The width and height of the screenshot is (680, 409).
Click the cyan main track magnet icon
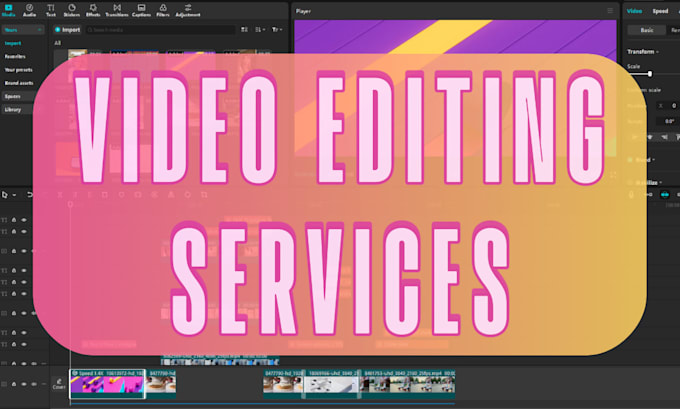(665, 195)
